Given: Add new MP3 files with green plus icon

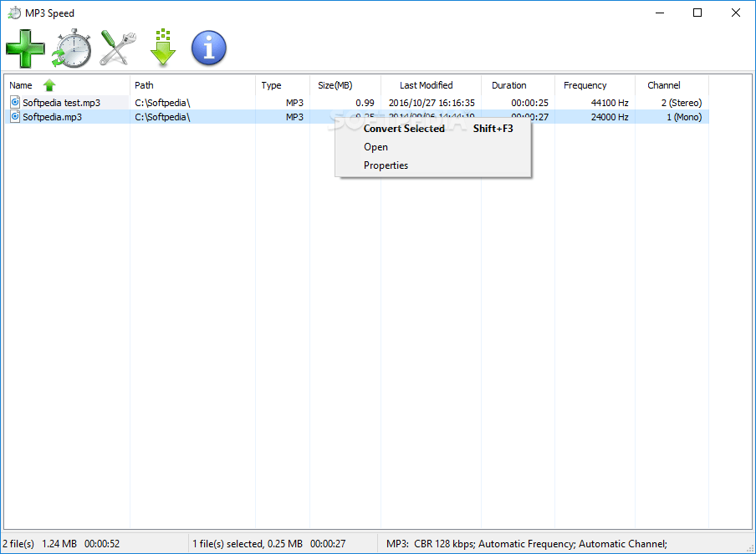Looking at the screenshot, I should [25, 48].
